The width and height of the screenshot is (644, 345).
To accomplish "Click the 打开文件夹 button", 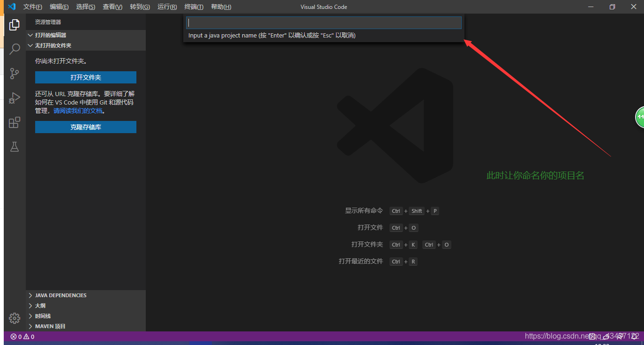I will pyautogui.click(x=86, y=77).
